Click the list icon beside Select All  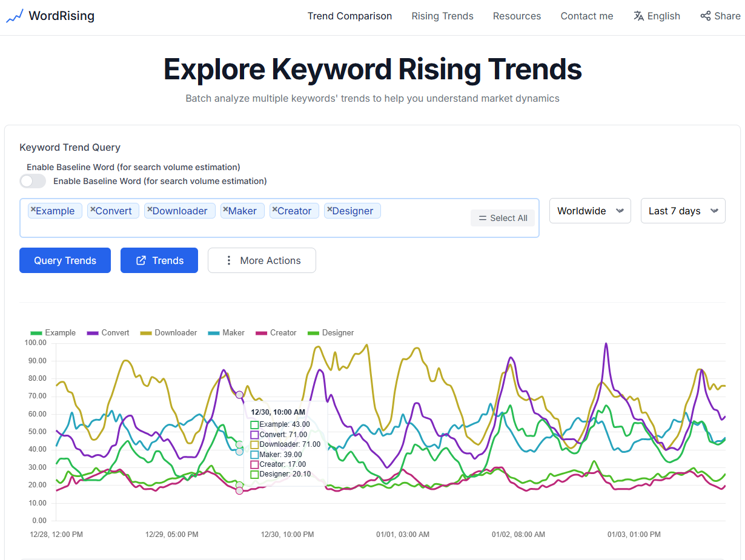[483, 218]
